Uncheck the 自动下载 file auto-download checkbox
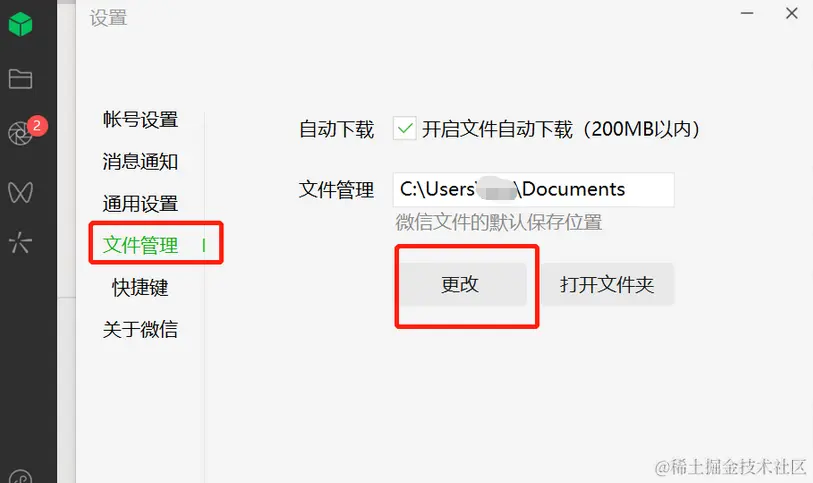Screen dimensions: 813x483 point(404,129)
